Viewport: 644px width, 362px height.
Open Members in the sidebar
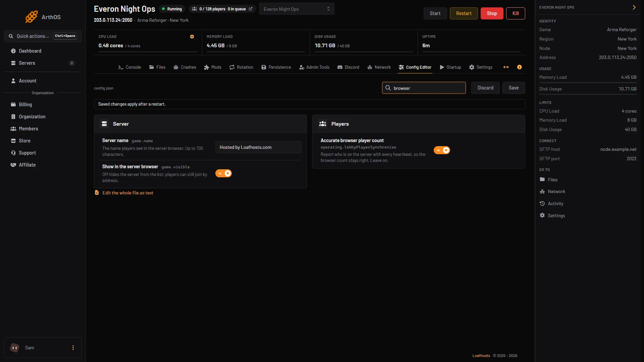(x=43, y=129)
